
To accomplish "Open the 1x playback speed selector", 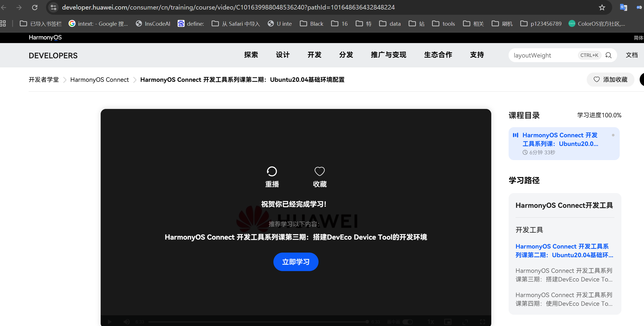I will pyautogui.click(x=430, y=322).
